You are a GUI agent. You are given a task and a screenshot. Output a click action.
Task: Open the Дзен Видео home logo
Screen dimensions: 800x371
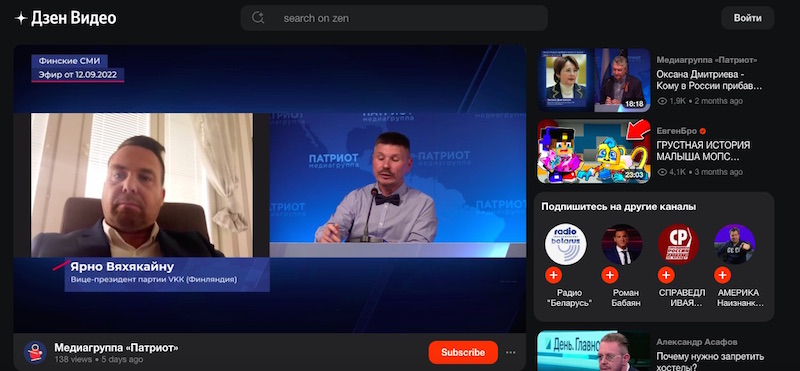pos(65,18)
